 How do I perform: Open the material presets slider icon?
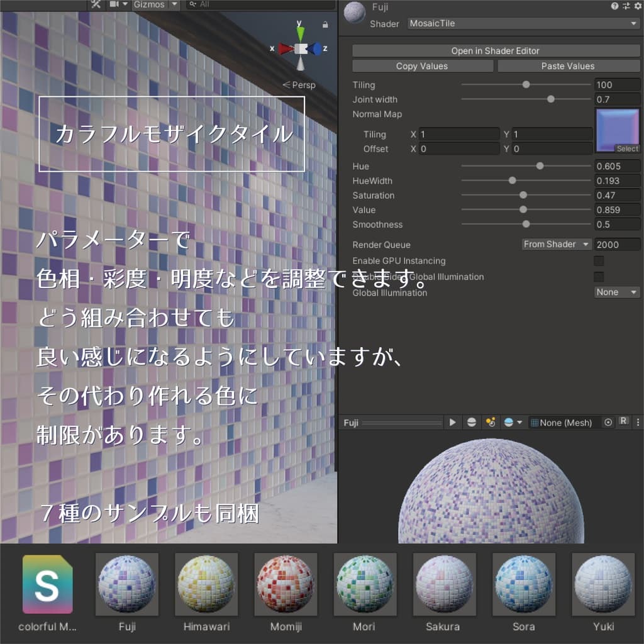626,6
